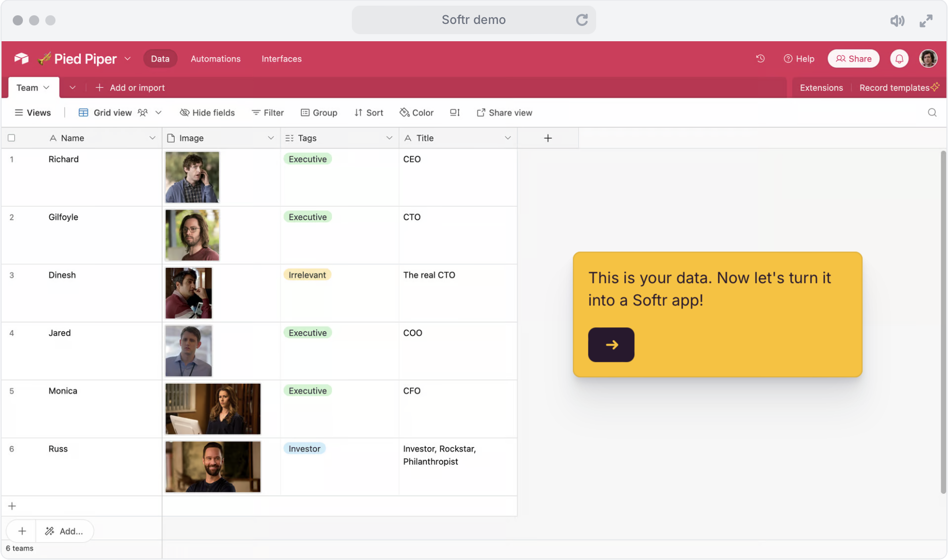The width and height of the screenshot is (948, 560).
Task: Select the CFO title cell
Action: click(458, 409)
